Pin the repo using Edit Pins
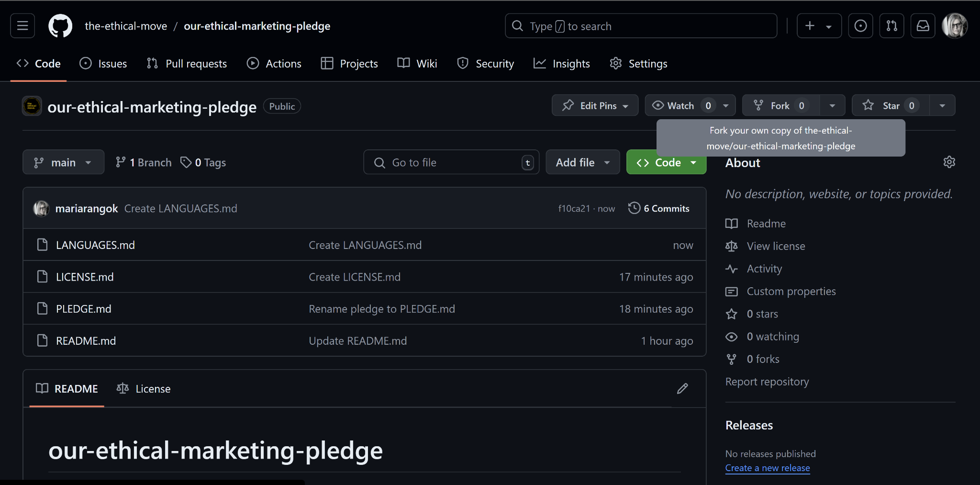 tap(595, 105)
